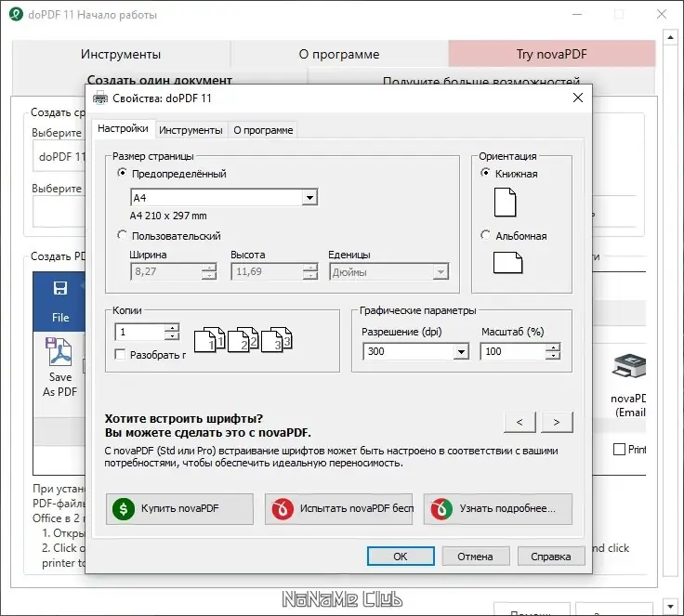
Task: Click the 'Хотите встроить шрифты?' heading
Action: 184,419
